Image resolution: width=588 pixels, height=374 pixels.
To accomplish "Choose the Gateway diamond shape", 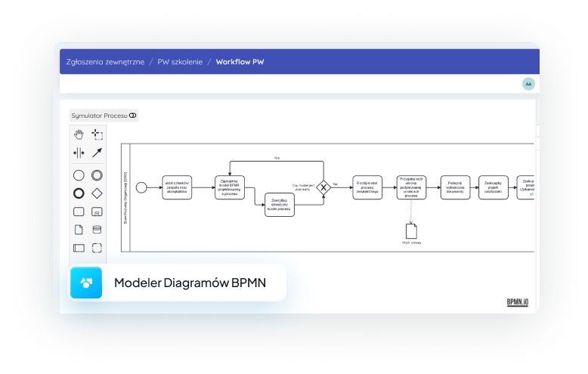I will click(97, 193).
